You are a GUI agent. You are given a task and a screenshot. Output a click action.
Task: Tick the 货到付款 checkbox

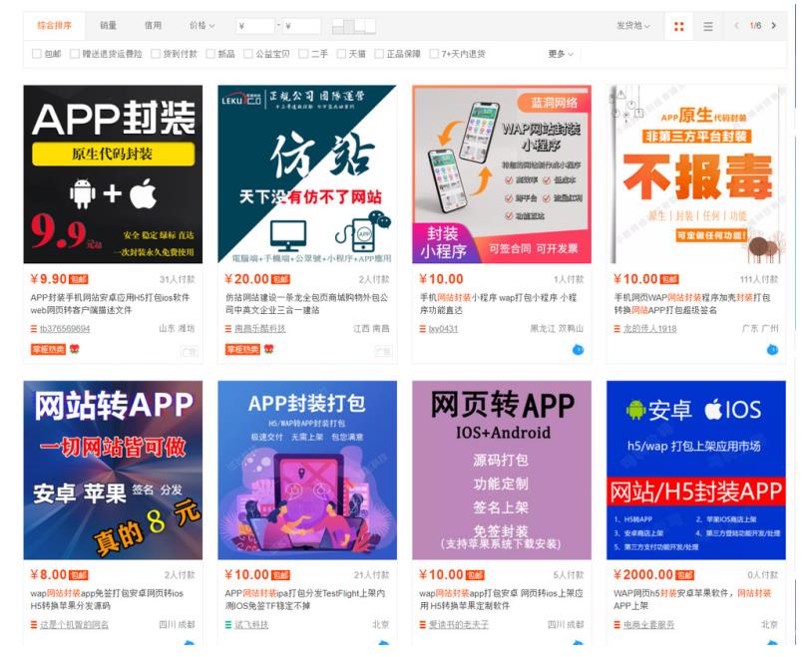[x=156, y=54]
